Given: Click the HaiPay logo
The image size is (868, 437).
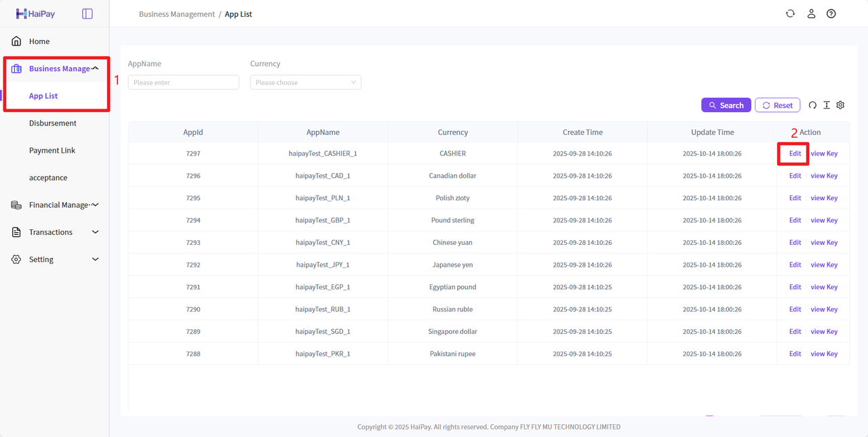Looking at the screenshot, I should pos(35,14).
